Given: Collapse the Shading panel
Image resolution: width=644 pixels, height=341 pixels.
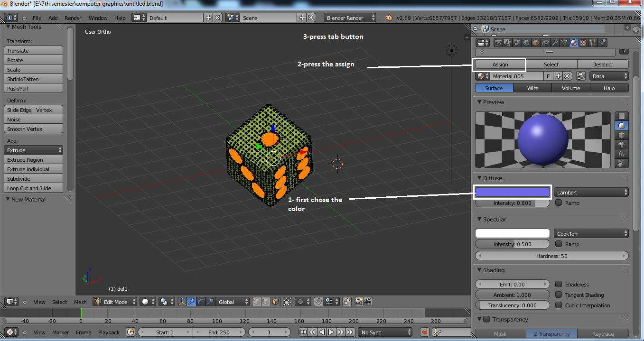Looking at the screenshot, I should pos(479,270).
